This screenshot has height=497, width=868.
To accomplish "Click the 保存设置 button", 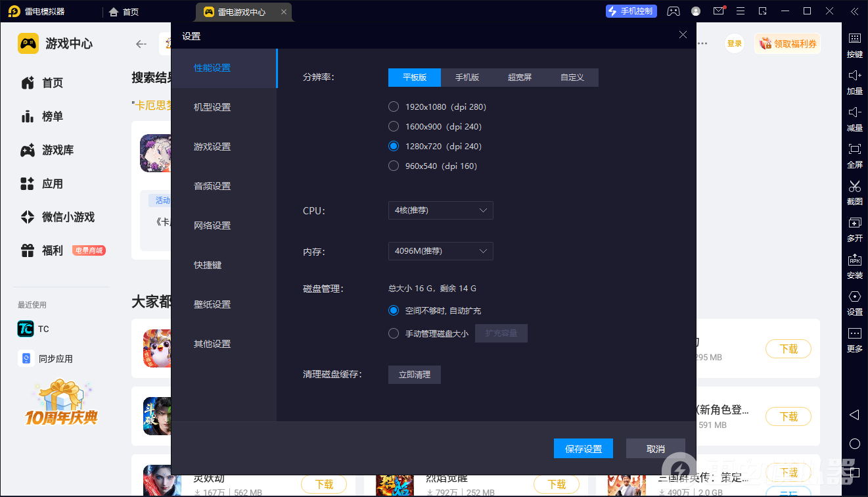I will click(x=583, y=448).
